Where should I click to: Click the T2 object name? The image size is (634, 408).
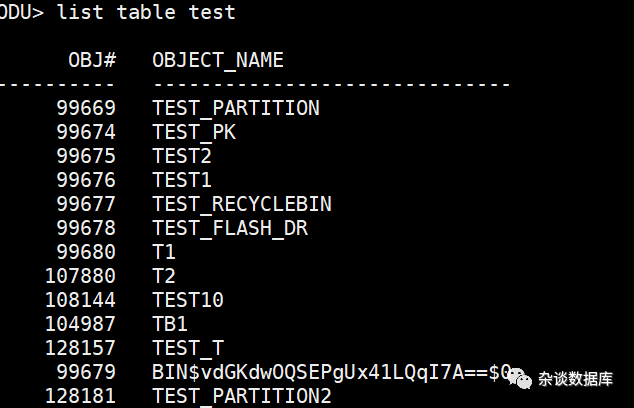click(164, 276)
